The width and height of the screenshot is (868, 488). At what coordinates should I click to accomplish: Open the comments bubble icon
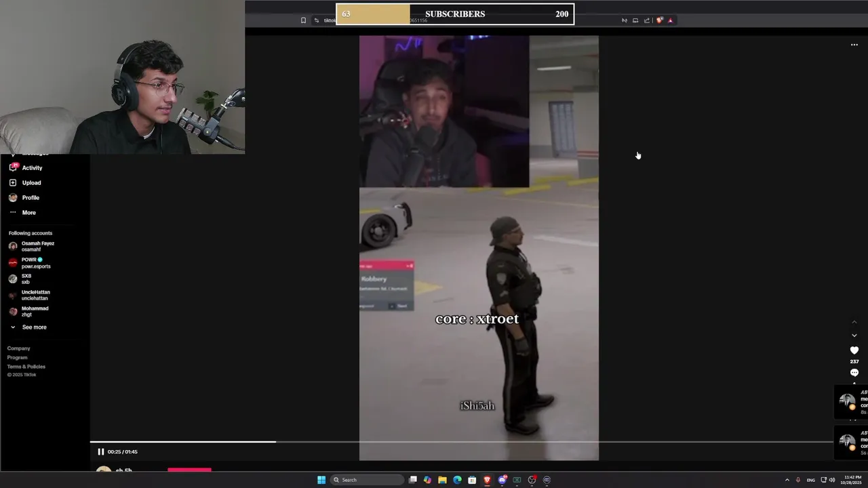coord(854,373)
